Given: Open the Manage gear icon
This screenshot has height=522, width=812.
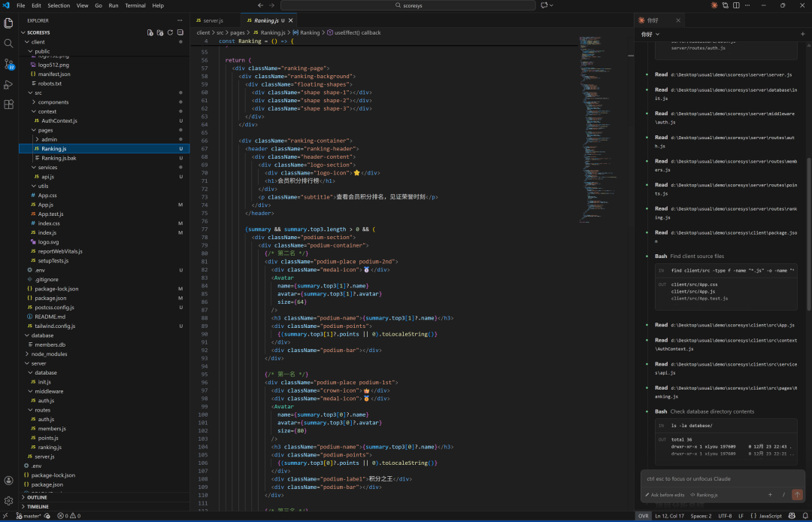Looking at the screenshot, I should click(x=9, y=500).
